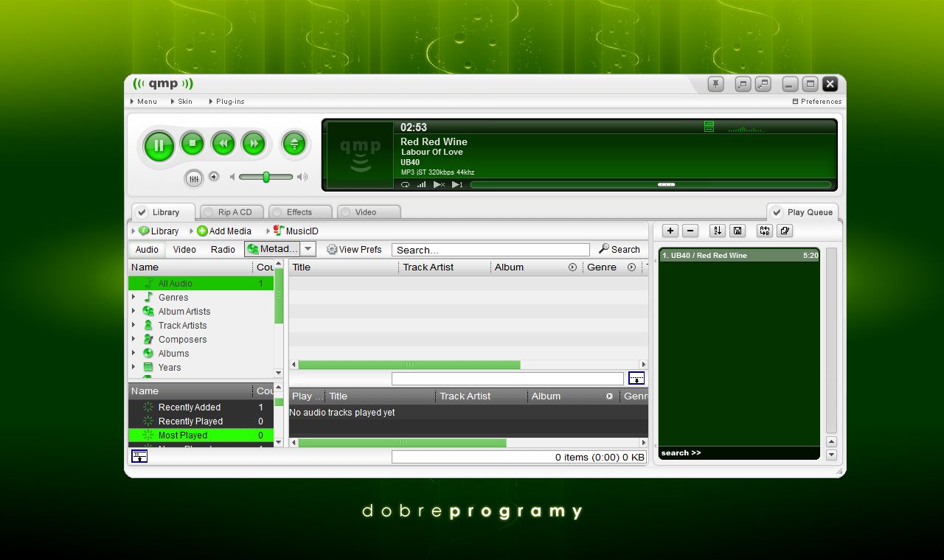This screenshot has height=560, width=944.
Task: Remove selected track from play queue
Action: (x=690, y=231)
